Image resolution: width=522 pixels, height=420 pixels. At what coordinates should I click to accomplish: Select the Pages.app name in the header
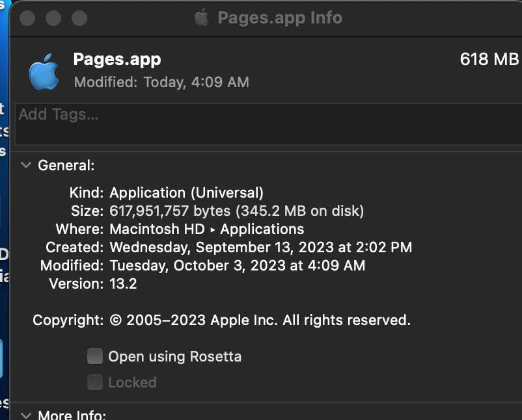pos(117,59)
